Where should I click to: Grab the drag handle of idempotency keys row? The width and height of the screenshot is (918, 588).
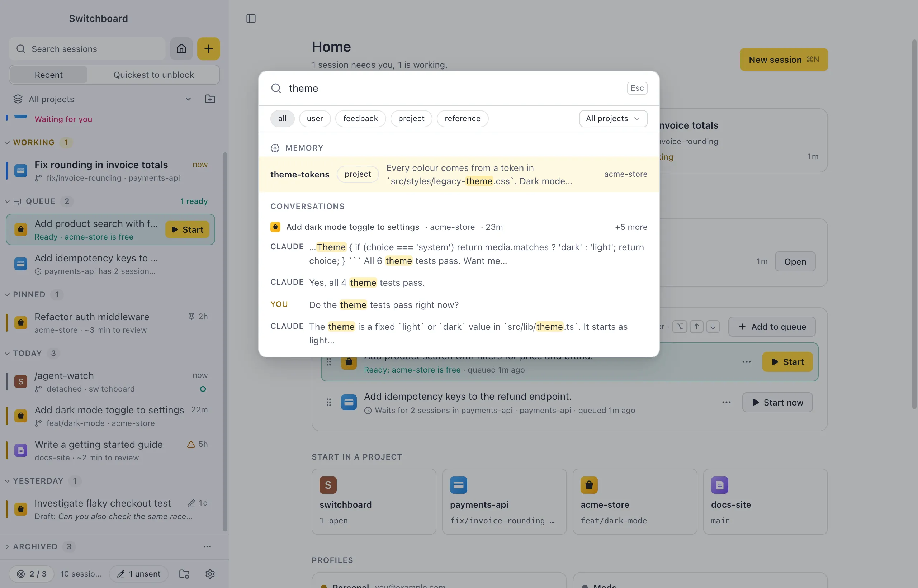pos(328,402)
